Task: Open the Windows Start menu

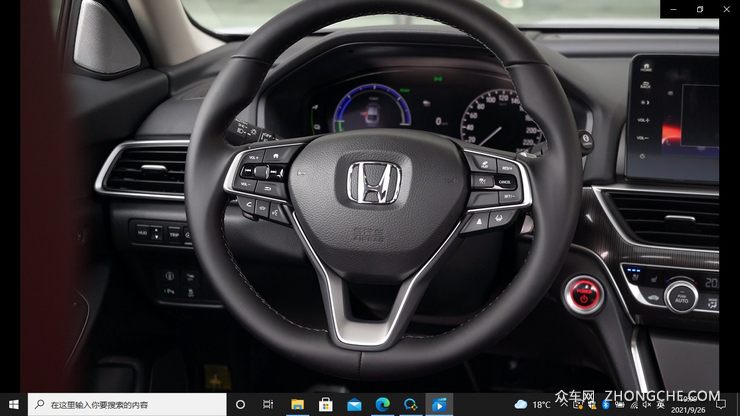Action: tap(11, 404)
